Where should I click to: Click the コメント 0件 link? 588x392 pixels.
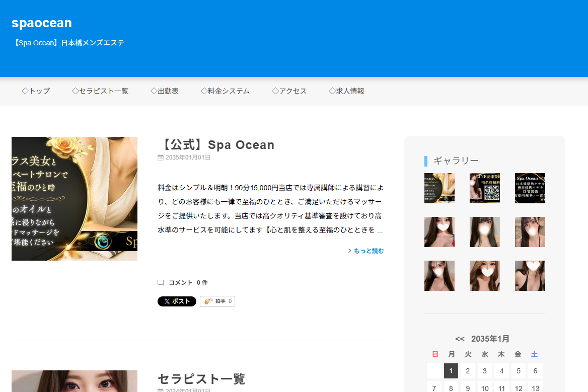[x=188, y=283]
